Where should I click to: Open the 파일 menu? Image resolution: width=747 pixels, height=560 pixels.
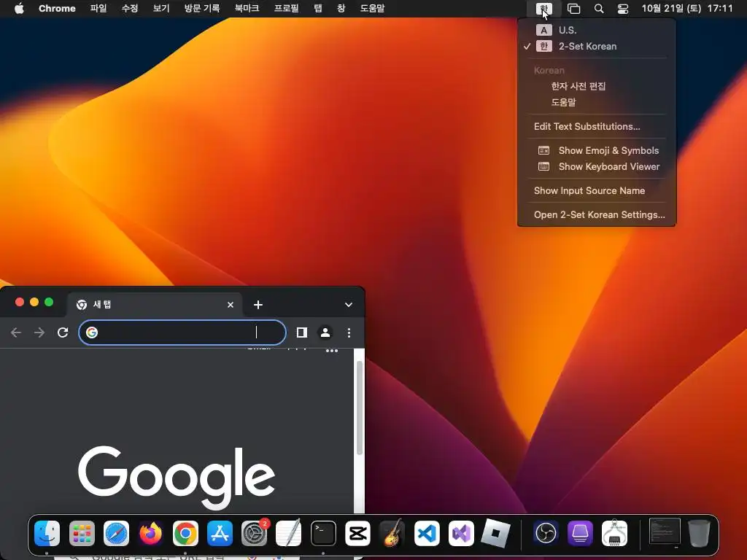point(98,8)
